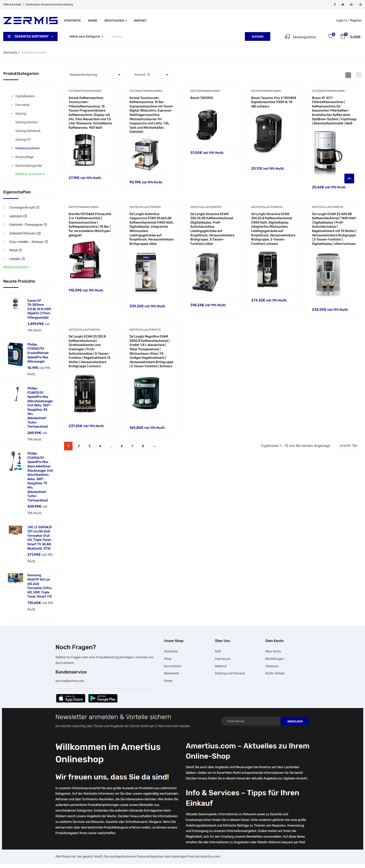Click the Facebook icon in top bar

coord(335,4)
